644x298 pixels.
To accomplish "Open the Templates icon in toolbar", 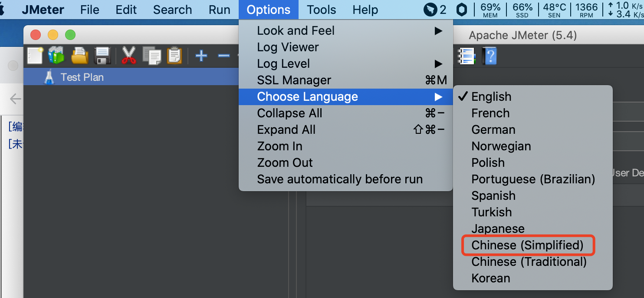I will [56, 56].
